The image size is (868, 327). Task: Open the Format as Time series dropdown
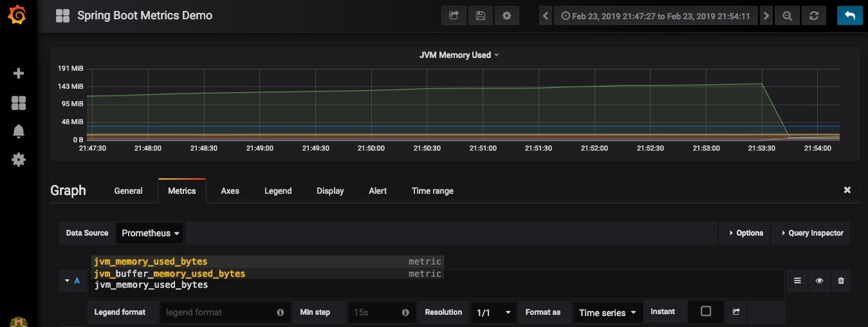tap(607, 312)
